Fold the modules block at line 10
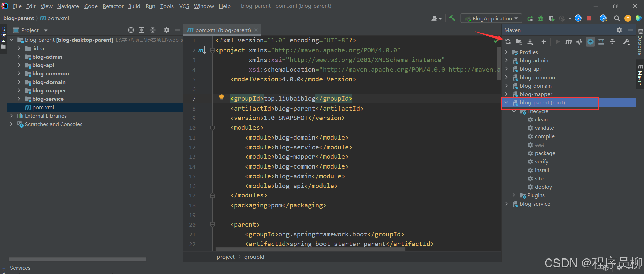The image size is (644, 274). point(212,128)
